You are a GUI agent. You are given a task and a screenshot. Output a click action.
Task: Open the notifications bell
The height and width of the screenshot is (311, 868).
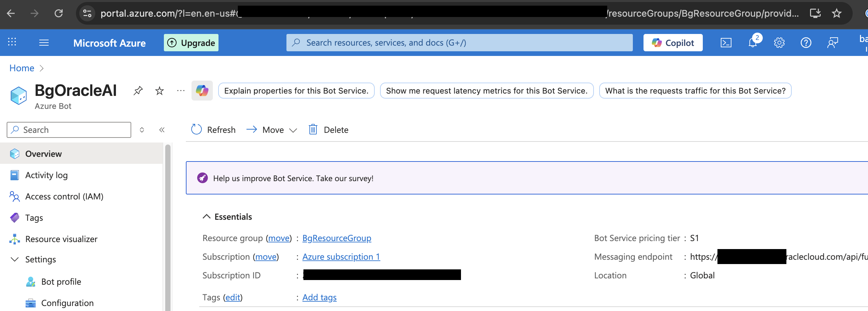click(x=752, y=43)
